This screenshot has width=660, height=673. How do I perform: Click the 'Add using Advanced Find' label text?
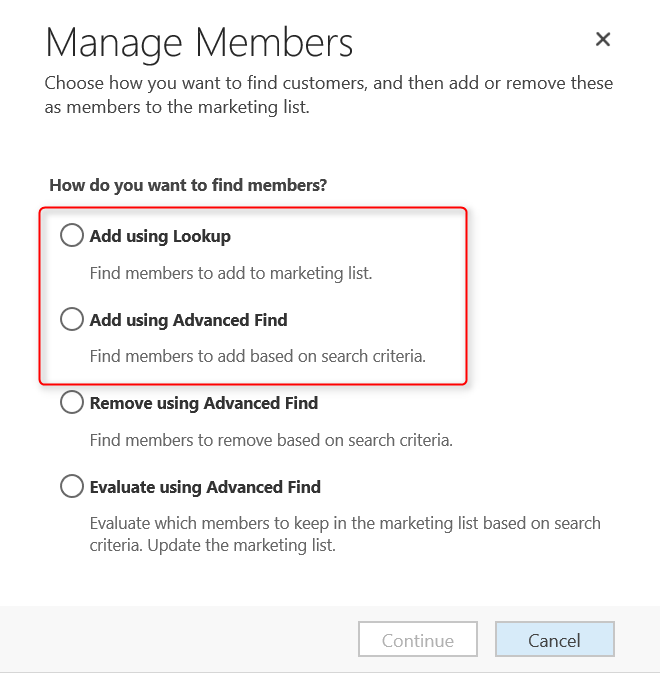[x=188, y=320]
